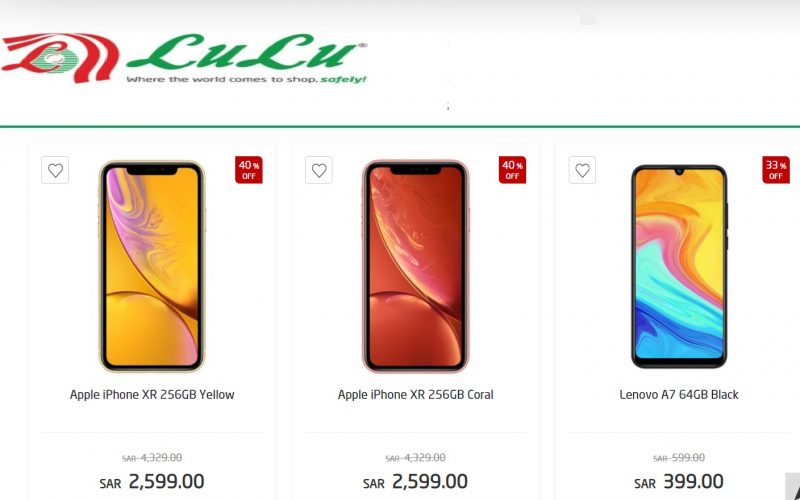Add iPhone XR Yellow to wishlist
This screenshot has width=800, height=500.
pyautogui.click(x=55, y=170)
